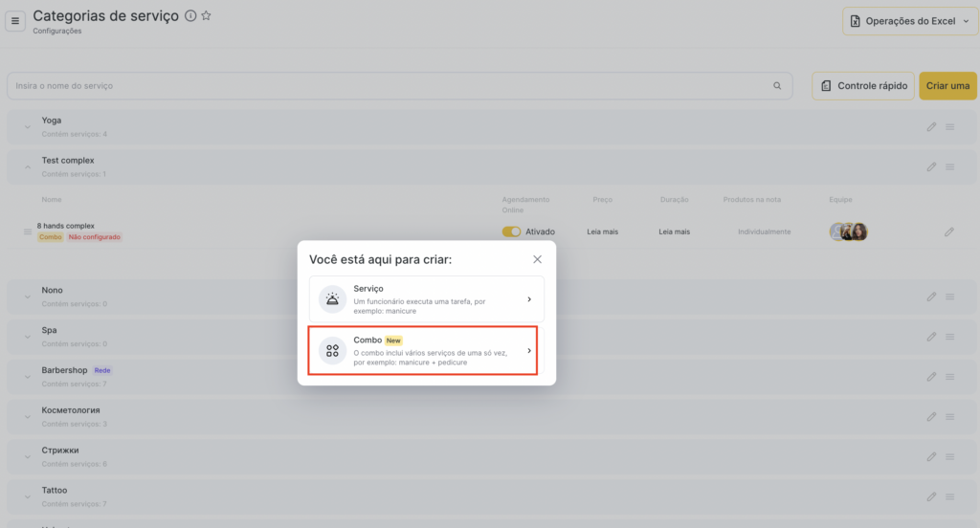This screenshot has width=980, height=528.
Task: Click the Controle rápido document icon
Action: (x=826, y=85)
